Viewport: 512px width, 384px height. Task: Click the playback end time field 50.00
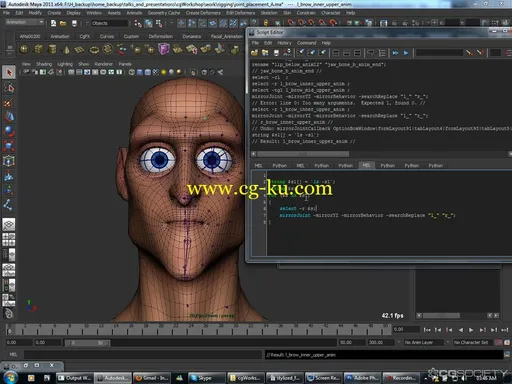click(x=352, y=342)
